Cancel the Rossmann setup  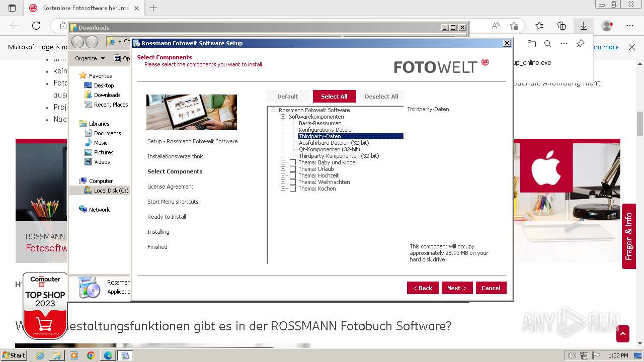pos(491,288)
